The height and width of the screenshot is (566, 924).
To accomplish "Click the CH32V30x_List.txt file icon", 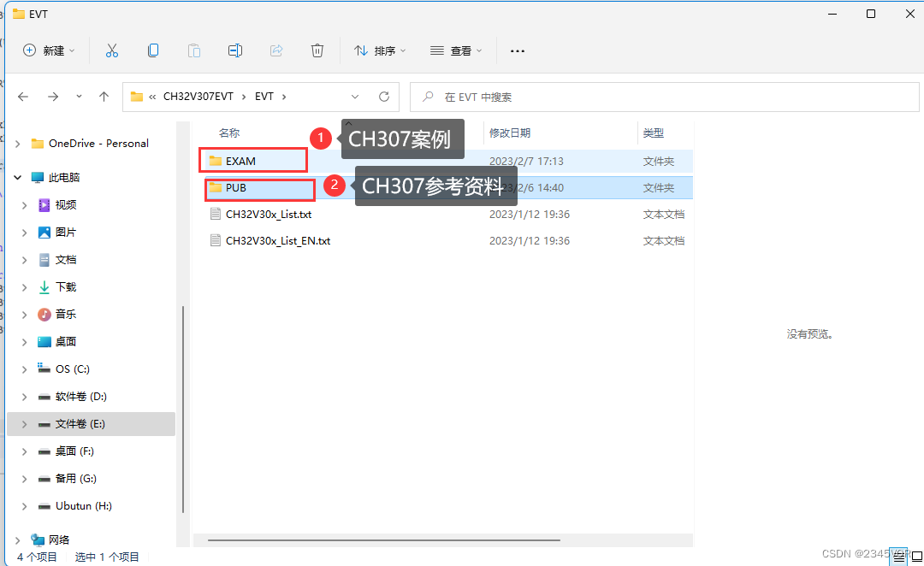I will tap(215, 214).
